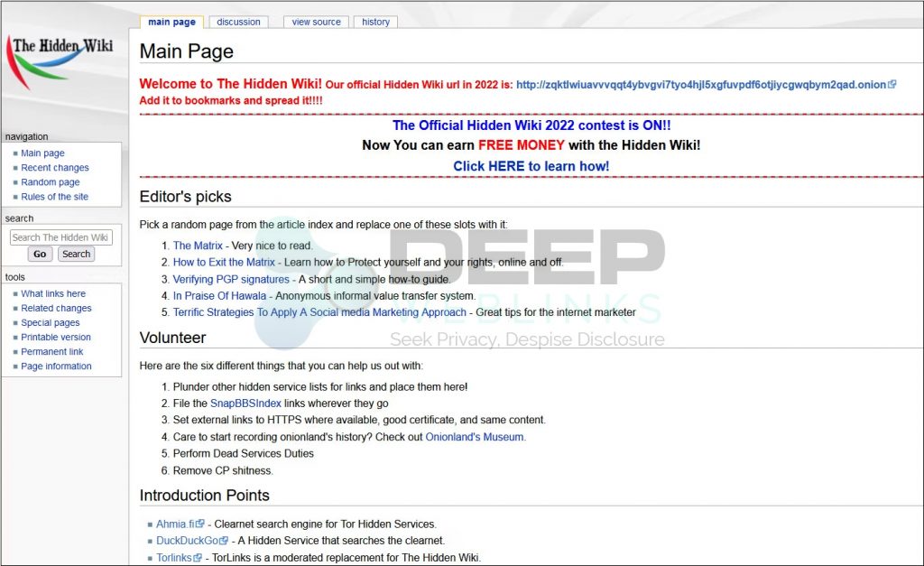Click external link icon next to Ahmia.fi
Image resolution: width=924 pixels, height=566 pixels.
click(x=200, y=524)
